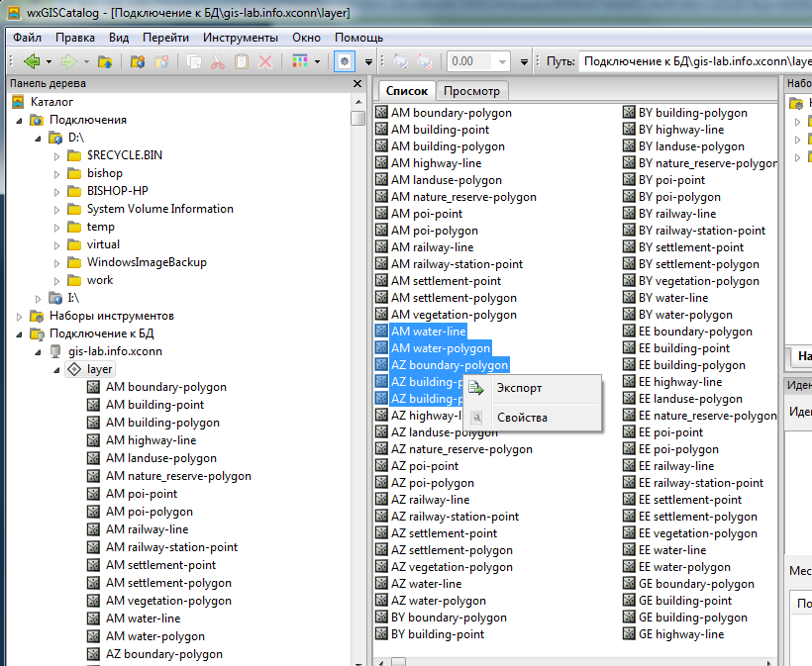This screenshot has height=666, width=812.
Task: Collapse the Подключения tree node
Action: (x=19, y=121)
